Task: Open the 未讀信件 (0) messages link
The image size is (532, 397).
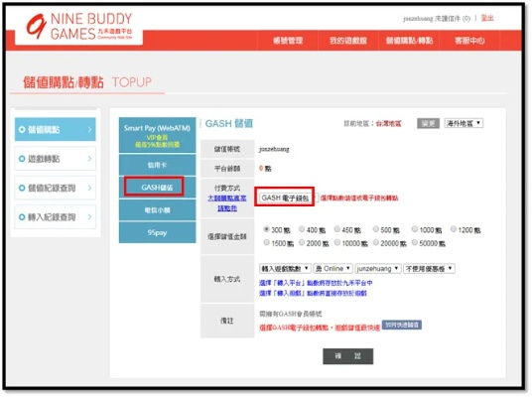Action: pos(453,18)
